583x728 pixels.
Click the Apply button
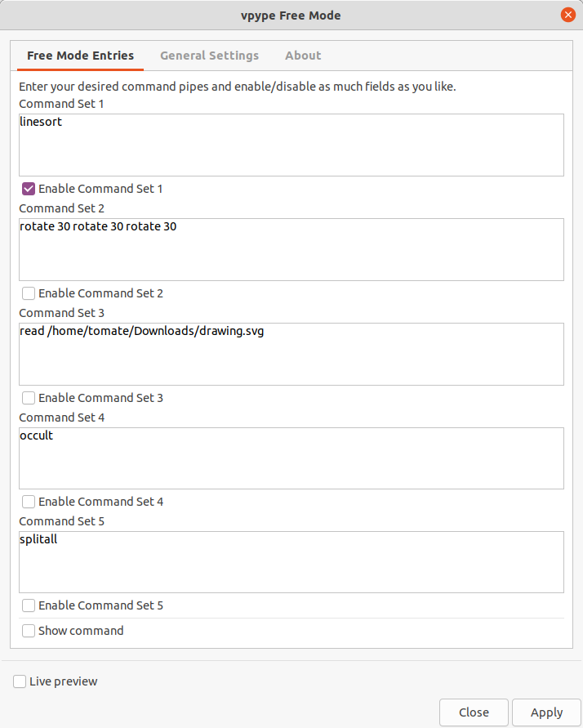click(546, 712)
